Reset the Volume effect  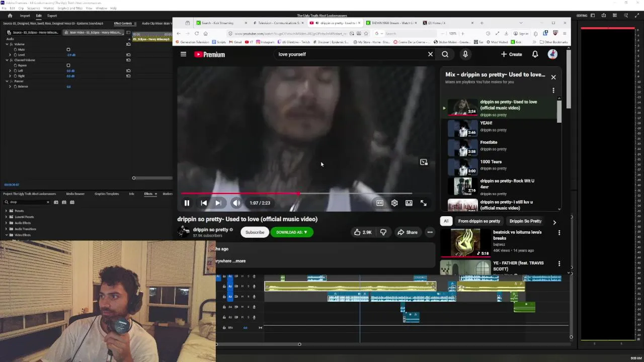point(128,44)
